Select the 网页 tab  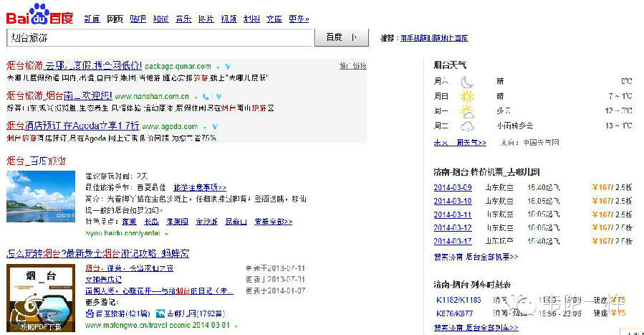click(115, 19)
